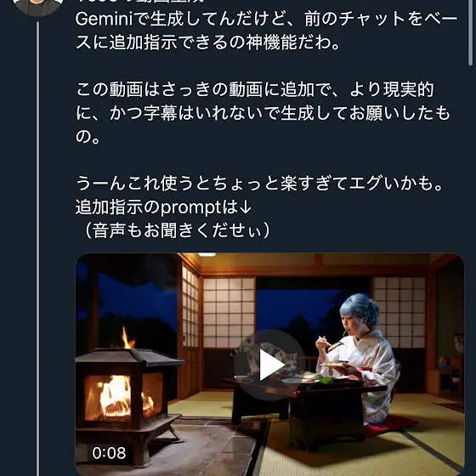Click the paragraph starting この動画はさっきの
The image size is (476, 476).
263,113
